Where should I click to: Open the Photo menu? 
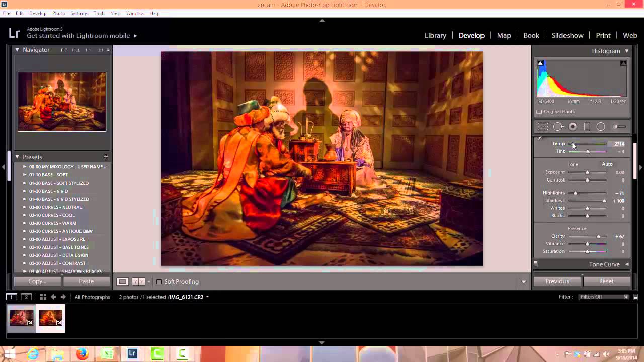[59, 13]
